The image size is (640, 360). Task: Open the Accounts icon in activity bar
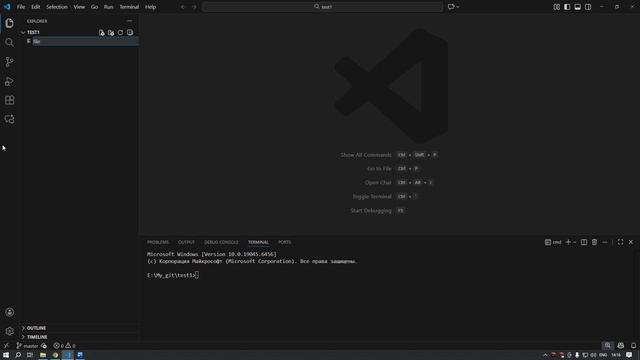[9, 312]
